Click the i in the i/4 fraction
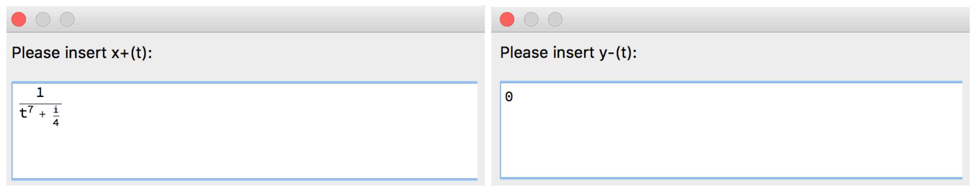This screenshot has width=980, height=193. (x=56, y=110)
